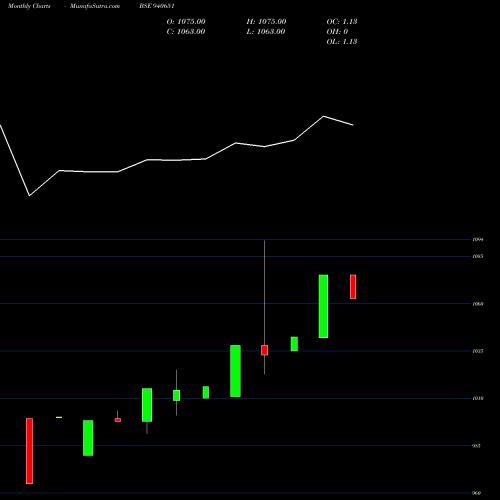
Task: Click the last red candle near 1075
Action: tap(353, 287)
